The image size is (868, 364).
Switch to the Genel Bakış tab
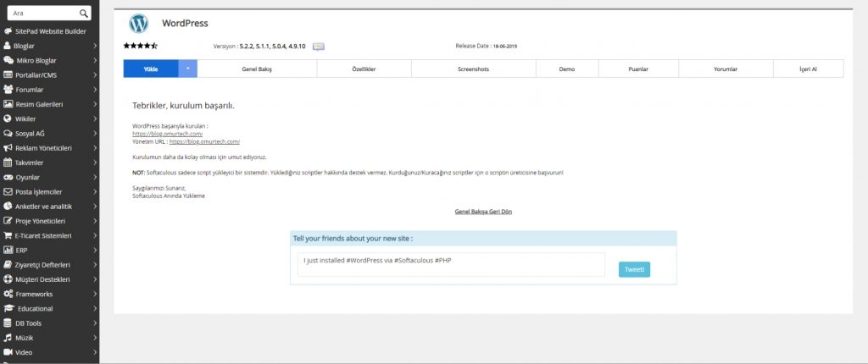(257, 69)
